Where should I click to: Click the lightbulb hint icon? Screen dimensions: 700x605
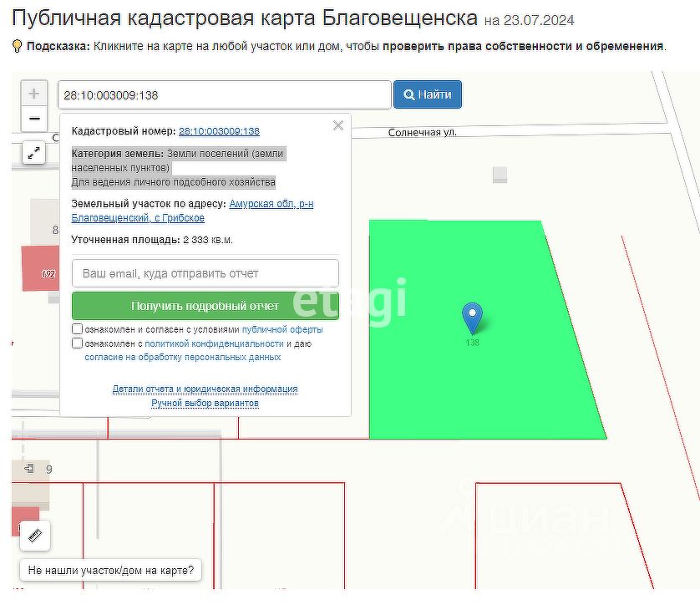[x=17, y=46]
